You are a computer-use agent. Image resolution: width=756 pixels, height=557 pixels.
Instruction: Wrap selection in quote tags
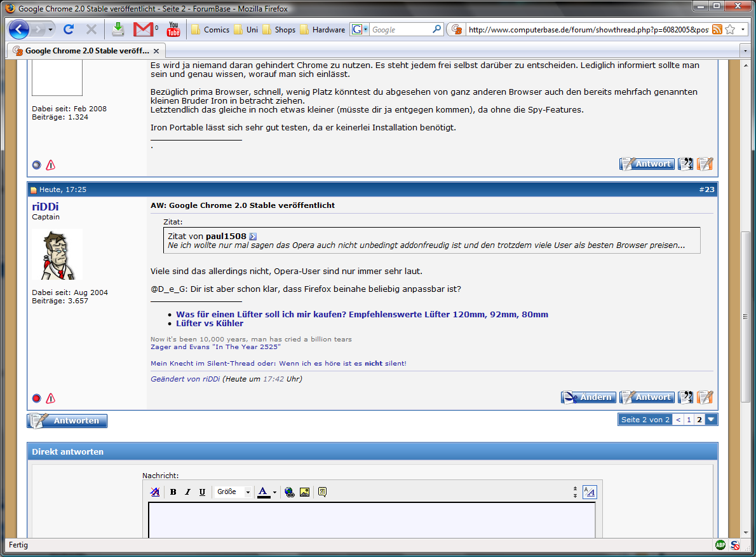pos(323,492)
